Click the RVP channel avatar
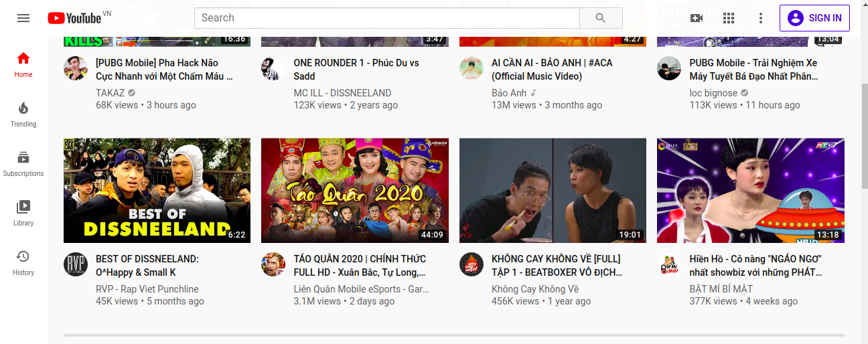868x344 pixels. pos(76,264)
